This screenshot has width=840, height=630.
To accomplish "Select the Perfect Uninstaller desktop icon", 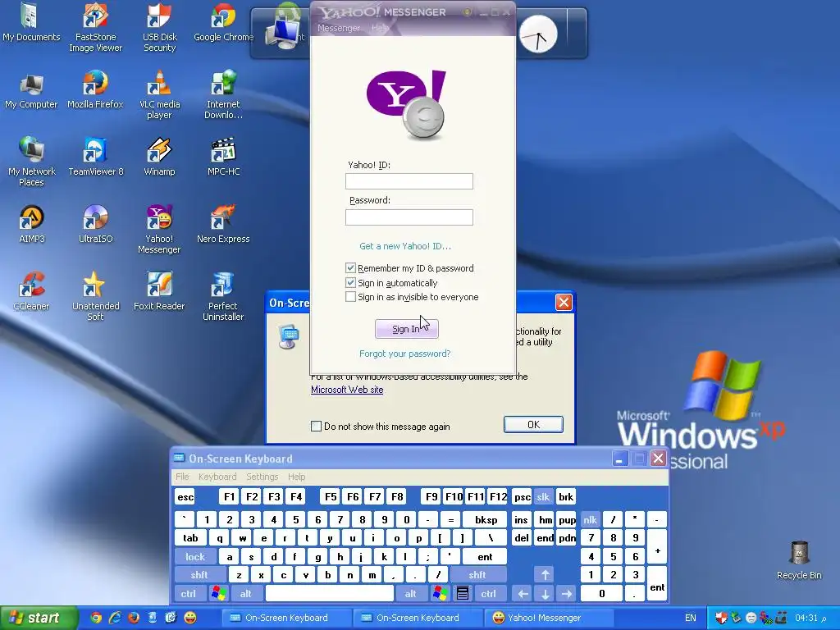I will (223, 295).
